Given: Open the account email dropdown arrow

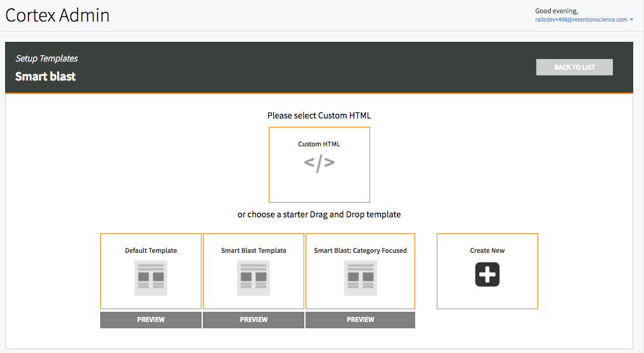Looking at the screenshot, I should pos(632,20).
